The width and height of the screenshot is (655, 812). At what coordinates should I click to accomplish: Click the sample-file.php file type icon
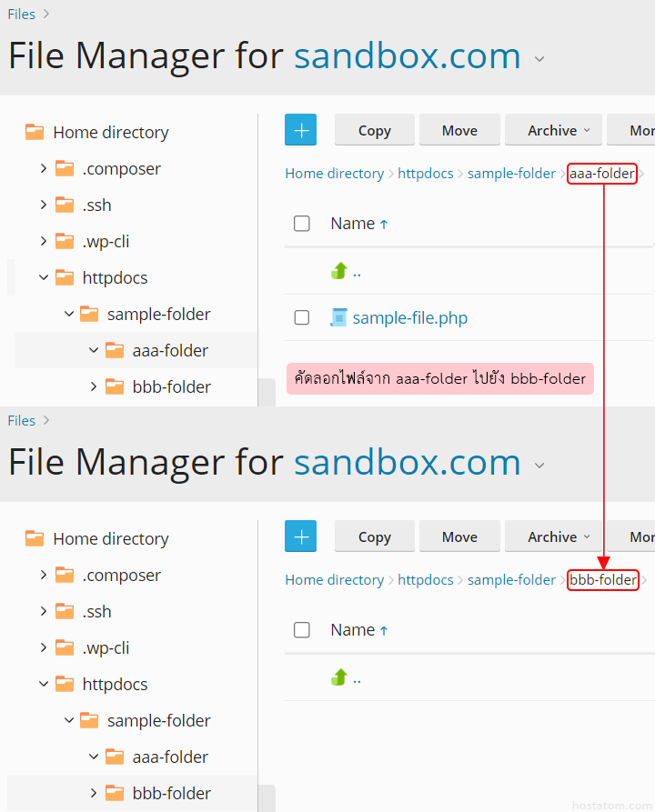(338, 317)
